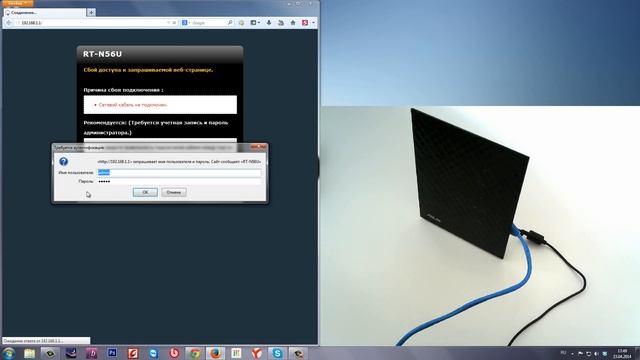Click the pink S extension icon
The height and width of the screenshot is (360, 640).
pyautogui.click(x=305, y=23)
